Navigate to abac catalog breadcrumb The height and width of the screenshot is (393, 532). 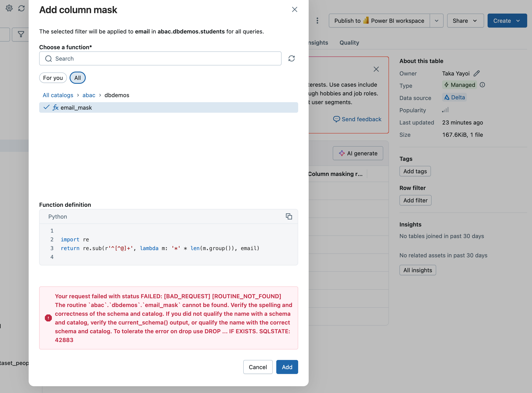coord(89,95)
